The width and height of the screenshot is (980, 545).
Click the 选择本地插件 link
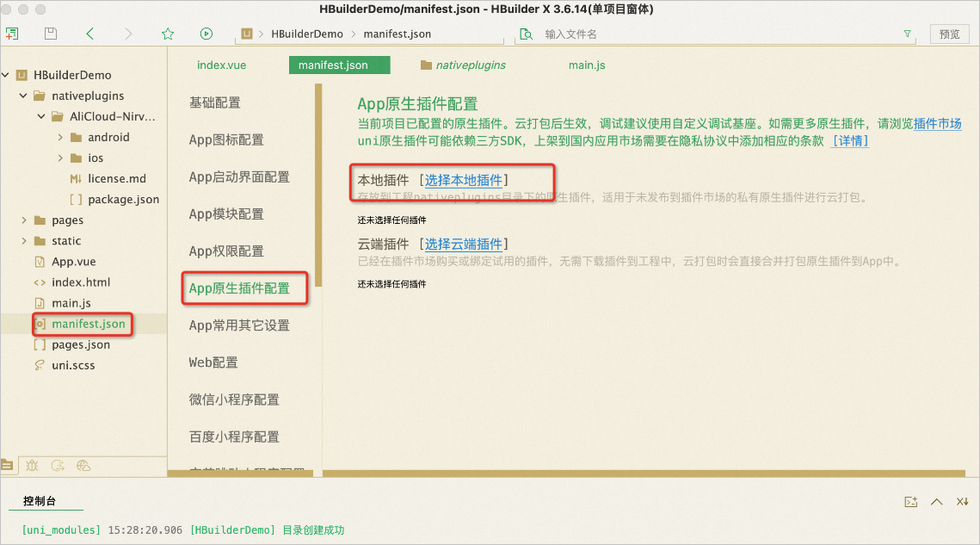(464, 180)
